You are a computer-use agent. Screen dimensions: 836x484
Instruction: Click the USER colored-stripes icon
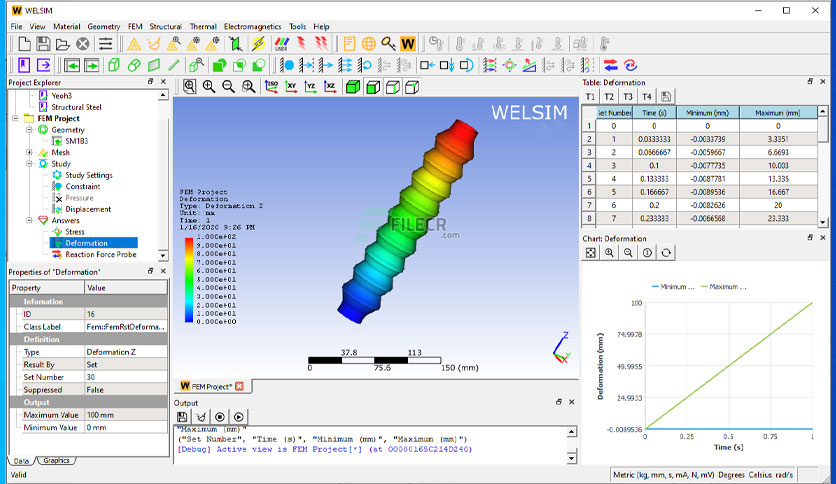click(x=282, y=44)
